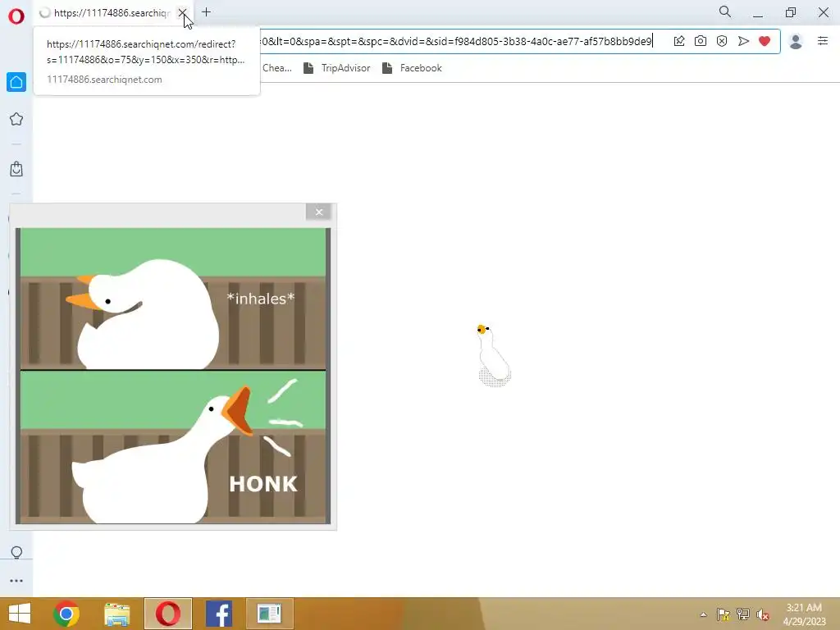The image size is (840, 630).
Task: Click the My Flow send icon
Action: (x=743, y=41)
